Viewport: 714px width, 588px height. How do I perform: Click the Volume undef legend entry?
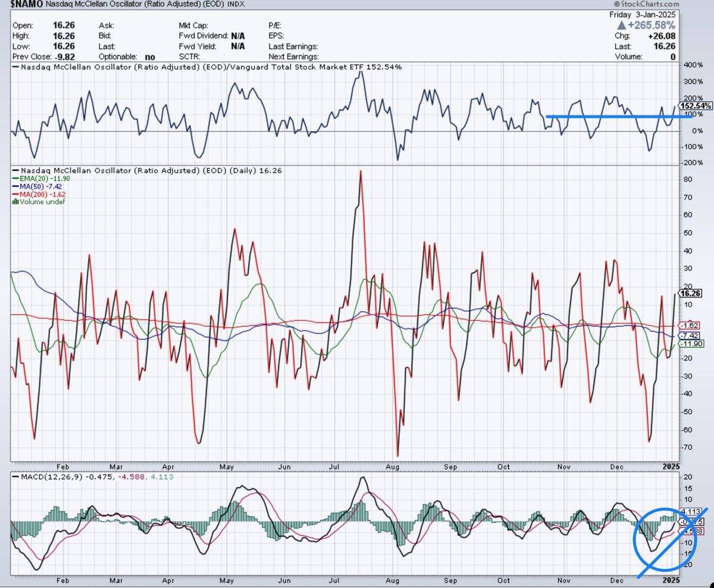[39, 202]
